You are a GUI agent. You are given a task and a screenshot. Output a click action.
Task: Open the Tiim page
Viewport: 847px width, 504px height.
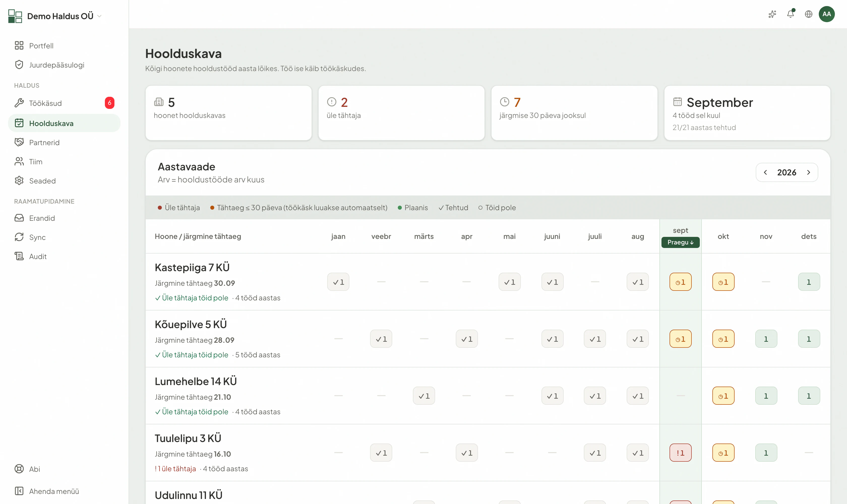[64, 162]
